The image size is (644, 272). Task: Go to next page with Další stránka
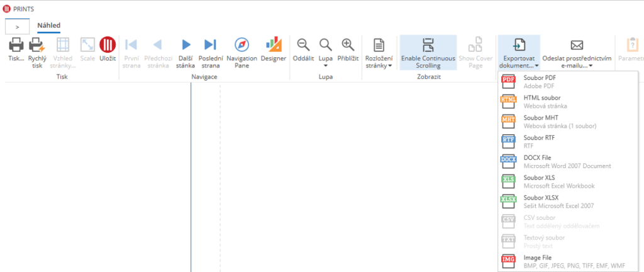coord(186,45)
